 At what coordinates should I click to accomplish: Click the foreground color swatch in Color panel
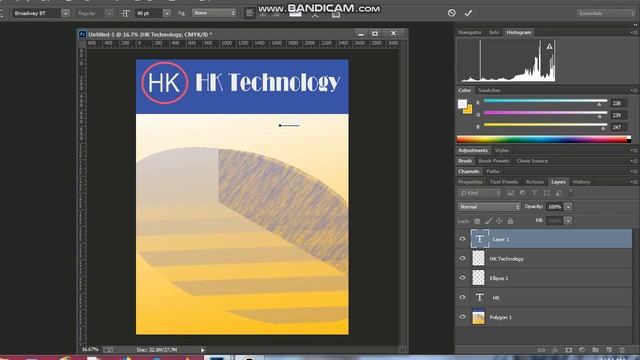click(462, 104)
